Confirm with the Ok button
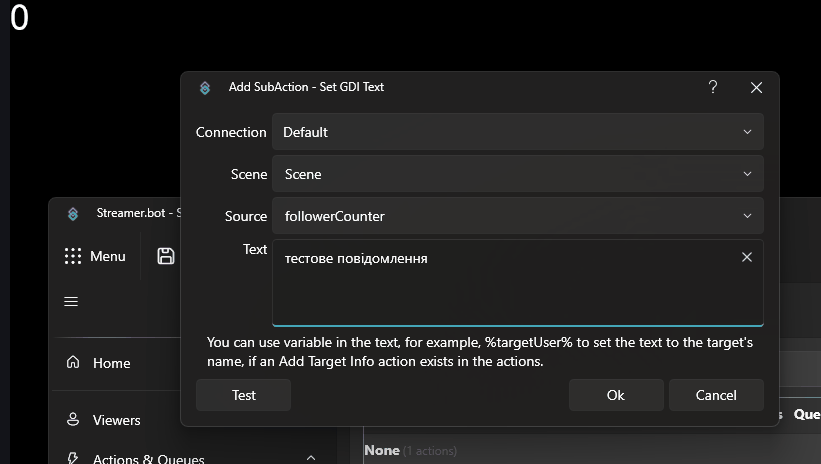The width and height of the screenshot is (821, 464). (615, 395)
